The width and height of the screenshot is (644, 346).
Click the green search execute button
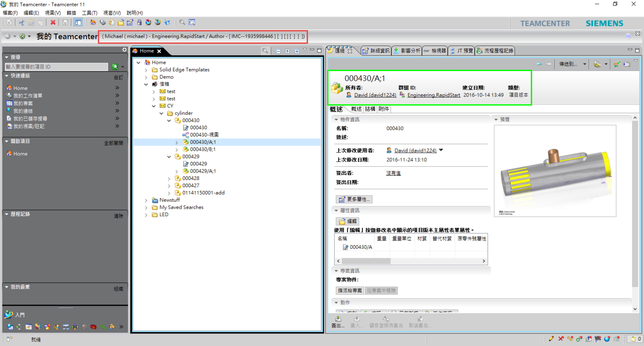(x=115, y=67)
